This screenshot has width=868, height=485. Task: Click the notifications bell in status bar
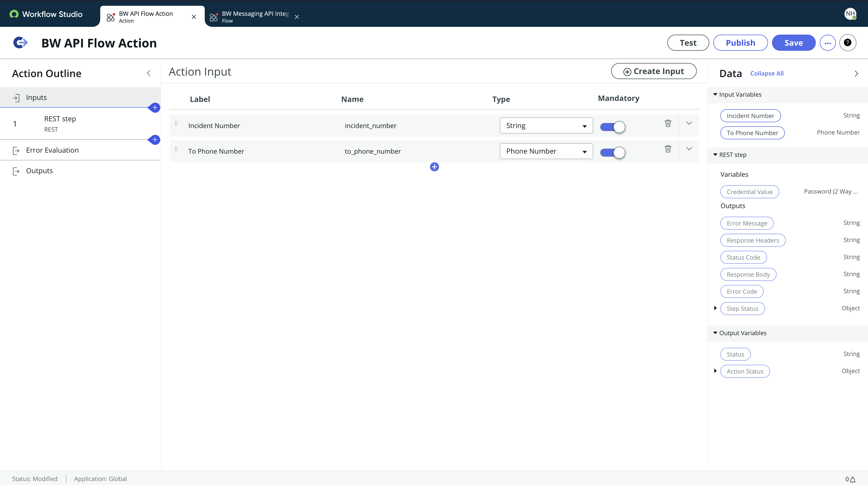[853, 479]
